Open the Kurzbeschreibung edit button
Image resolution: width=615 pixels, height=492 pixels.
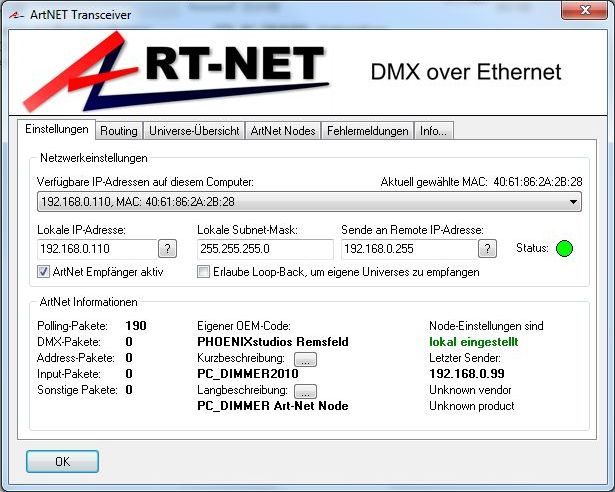coord(305,358)
